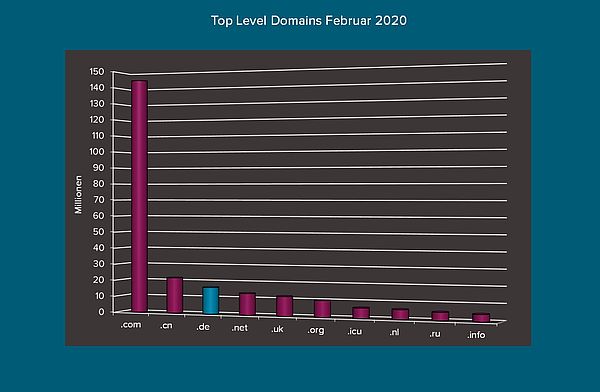Click the .com axis label

pos(131,325)
